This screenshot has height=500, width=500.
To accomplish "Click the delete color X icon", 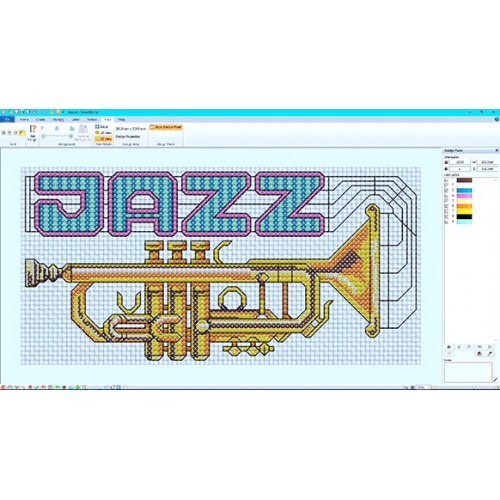I will pos(490,347).
